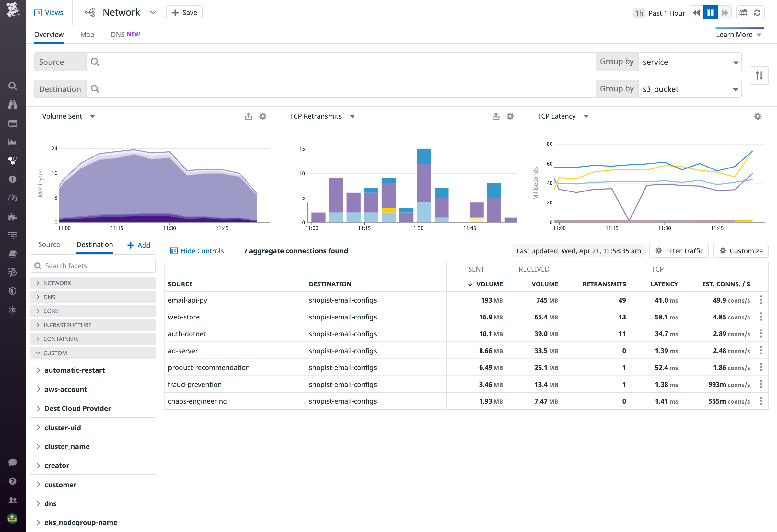This screenshot has width=777, height=532.
Task: Collapse the CUSTOM facet group
Action: (x=54, y=353)
